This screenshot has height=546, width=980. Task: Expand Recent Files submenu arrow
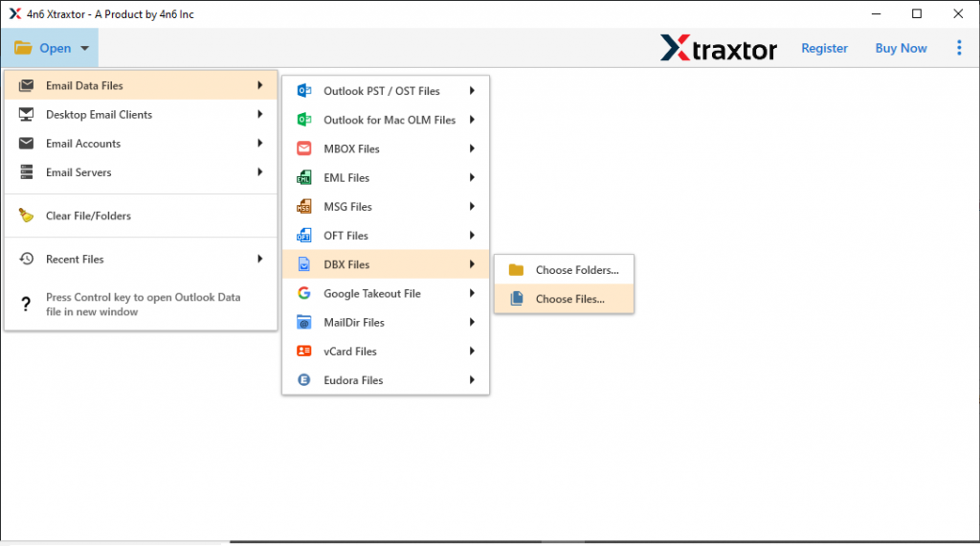point(260,259)
